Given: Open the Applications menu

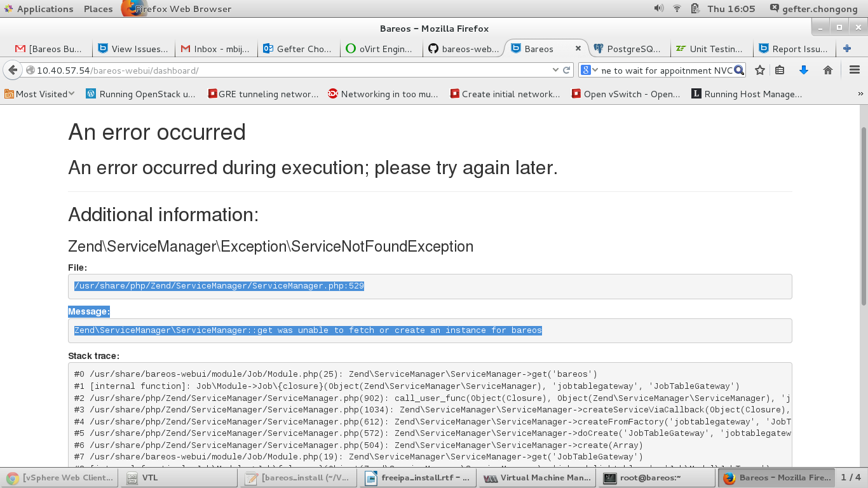Looking at the screenshot, I should (38, 9).
